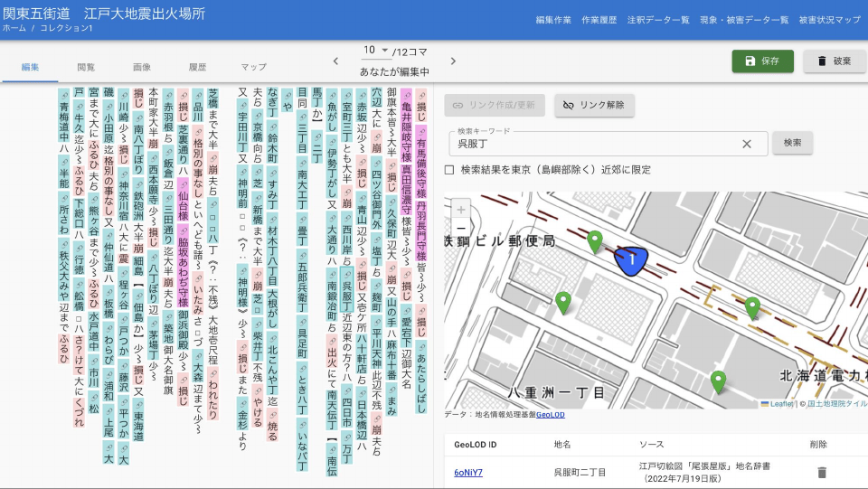
Task: Select the 有馬備後守様 annotation
Action: [x=421, y=163]
